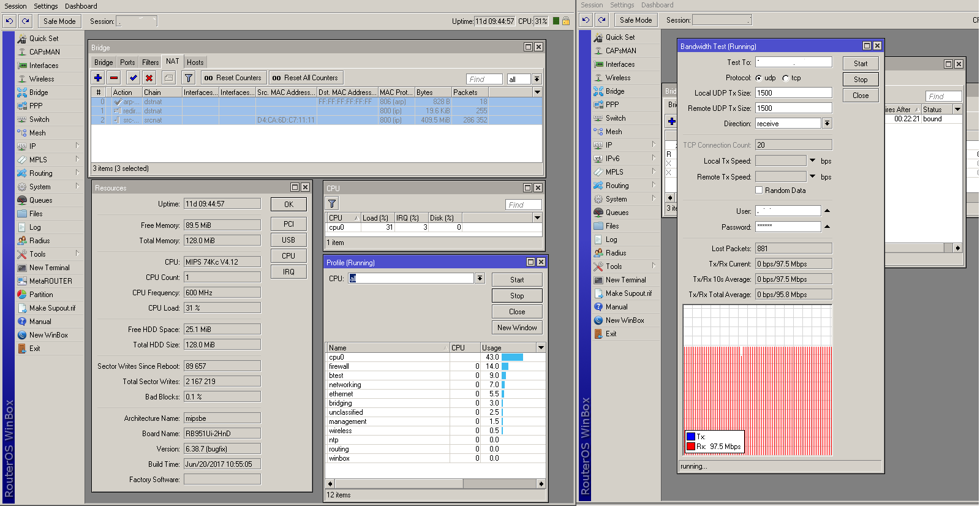Click the blue plus add button in Bridge NAT toolbar
Screen dimensions: 980x506
[98, 78]
